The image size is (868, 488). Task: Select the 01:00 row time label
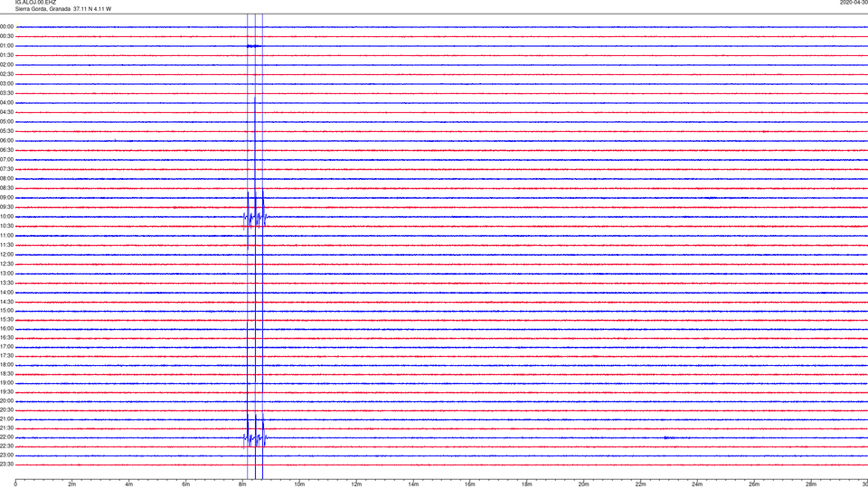pos(6,46)
